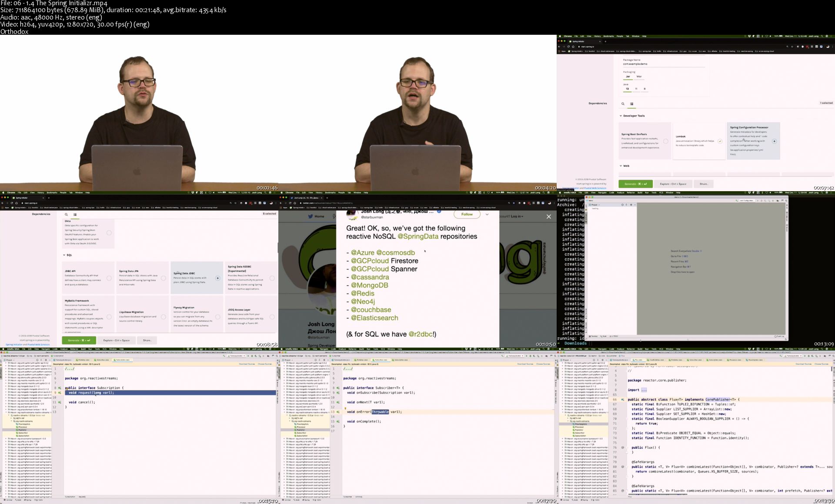Collapse the SQL section chevron
This screenshot has height=504, width=835.
pos(64,255)
